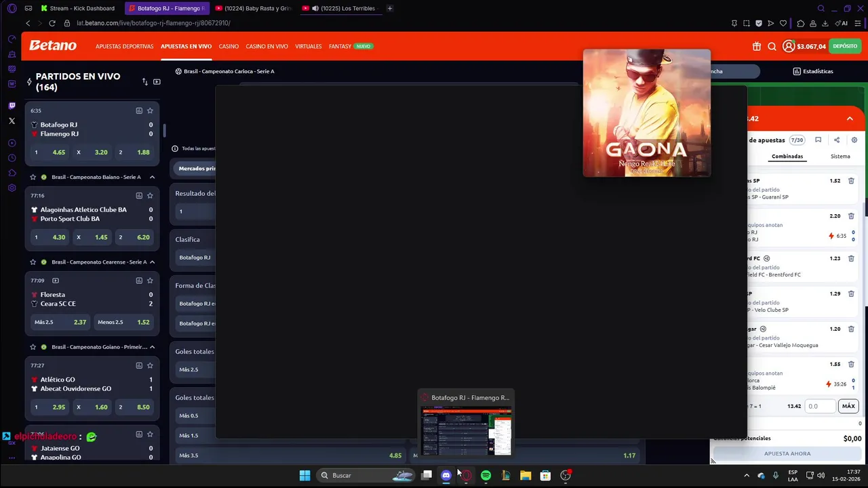Open Discord from the taskbar
Viewport: 868px width, 488px height.
[x=446, y=475]
